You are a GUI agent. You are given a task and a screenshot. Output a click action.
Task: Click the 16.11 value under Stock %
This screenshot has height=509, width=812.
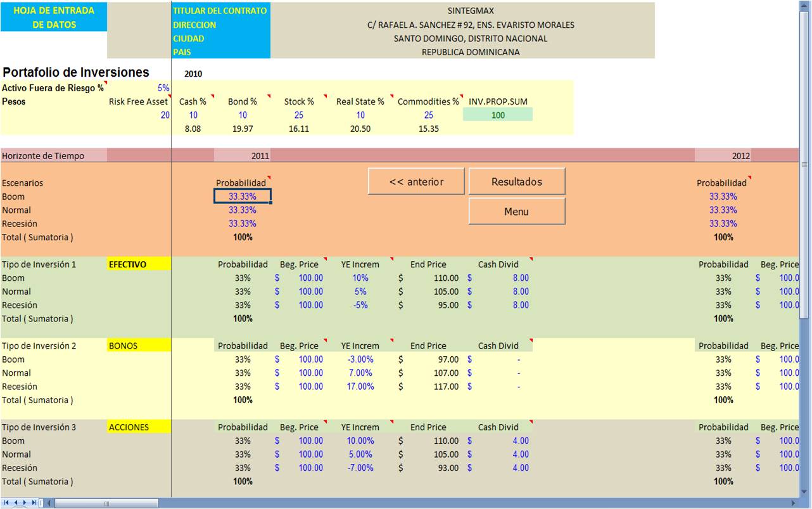[299, 129]
